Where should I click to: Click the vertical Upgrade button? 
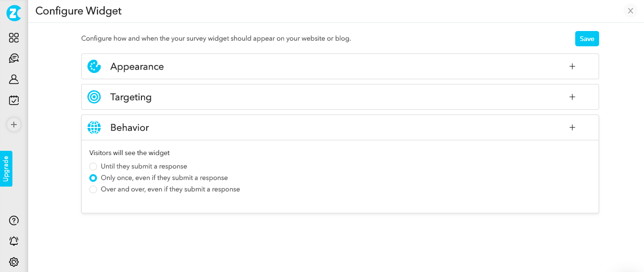pyautogui.click(x=6, y=168)
